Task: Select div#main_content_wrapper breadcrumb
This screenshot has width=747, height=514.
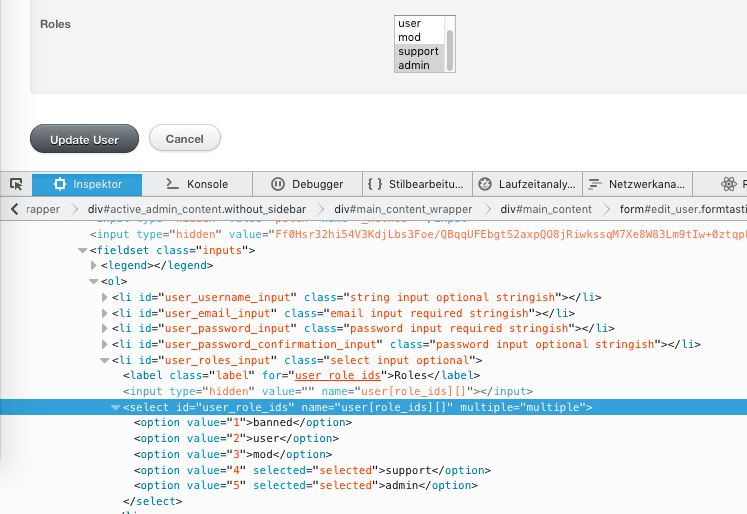Action: tap(403, 209)
